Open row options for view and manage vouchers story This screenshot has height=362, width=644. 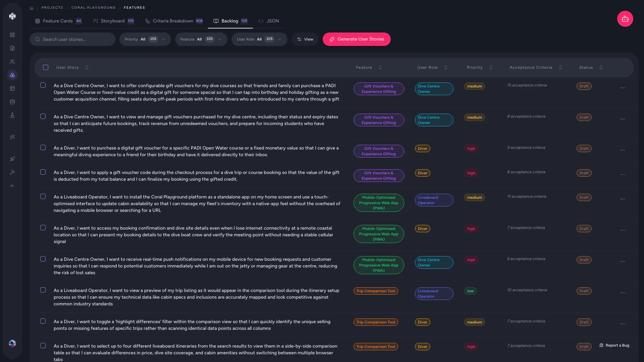point(623,119)
